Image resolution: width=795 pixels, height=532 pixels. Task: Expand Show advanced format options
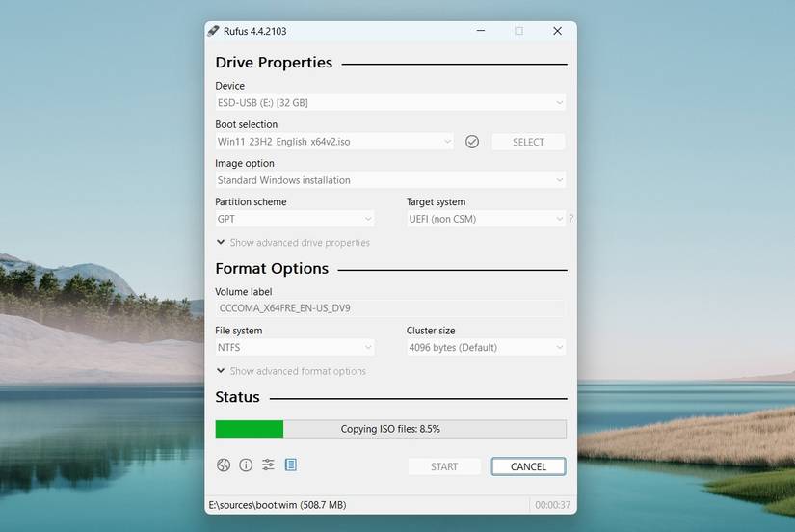291,371
